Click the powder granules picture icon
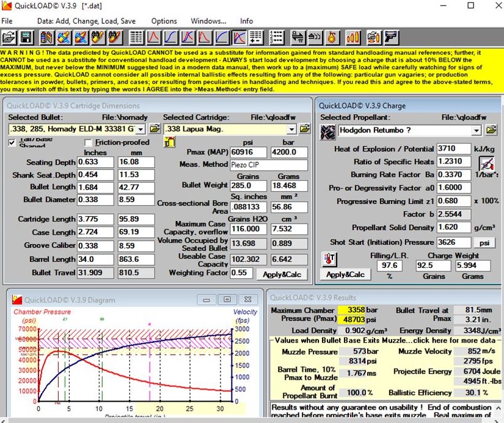Image resolution: width=504 pixels, height=423 pixels. click(327, 132)
